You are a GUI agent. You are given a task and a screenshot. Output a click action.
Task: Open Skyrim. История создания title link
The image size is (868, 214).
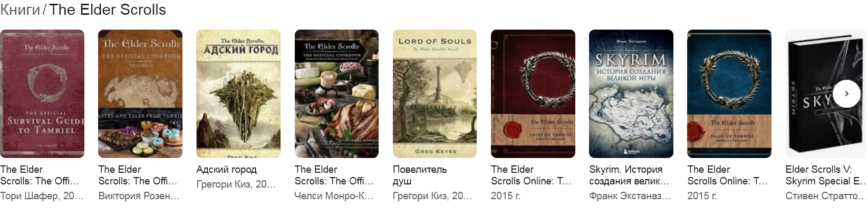(629, 175)
